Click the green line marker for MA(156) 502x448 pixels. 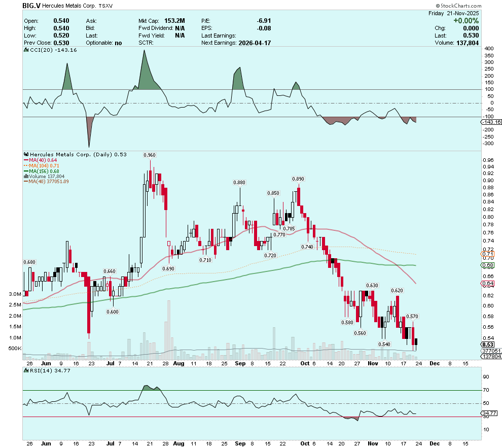pos(26,171)
